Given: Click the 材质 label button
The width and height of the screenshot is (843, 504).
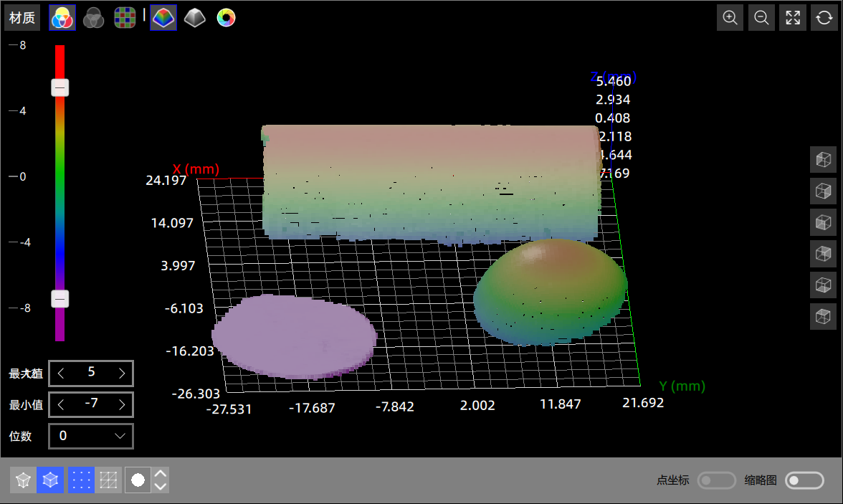Looking at the screenshot, I should [x=22, y=18].
